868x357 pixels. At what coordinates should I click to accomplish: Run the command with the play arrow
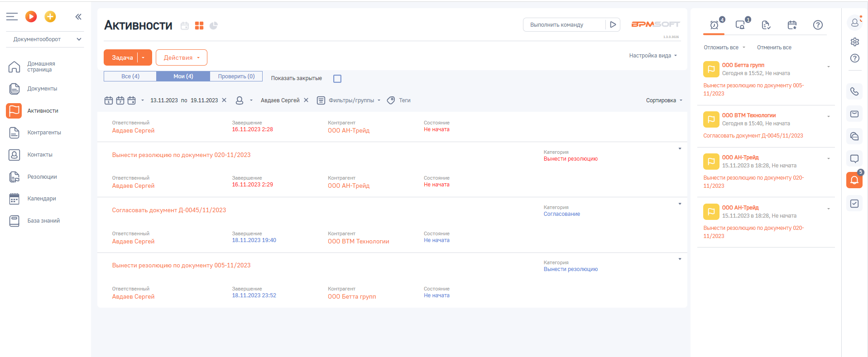[x=613, y=25]
